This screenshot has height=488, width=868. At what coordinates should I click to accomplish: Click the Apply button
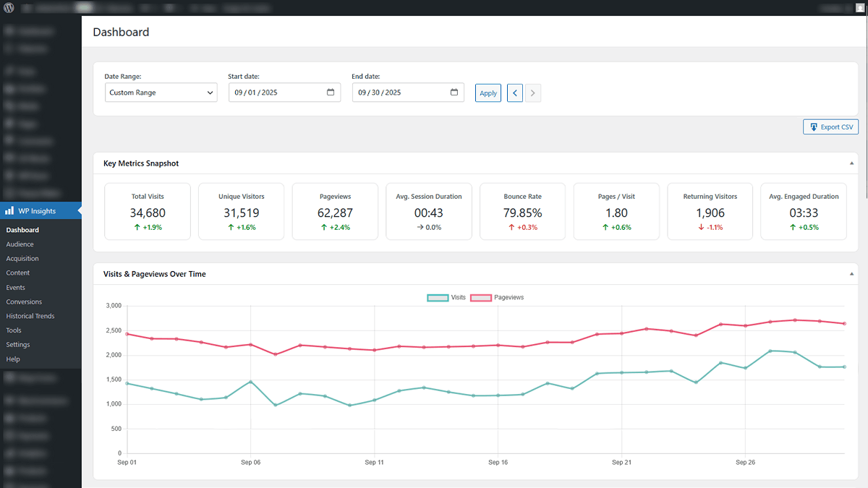pos(488,93)
